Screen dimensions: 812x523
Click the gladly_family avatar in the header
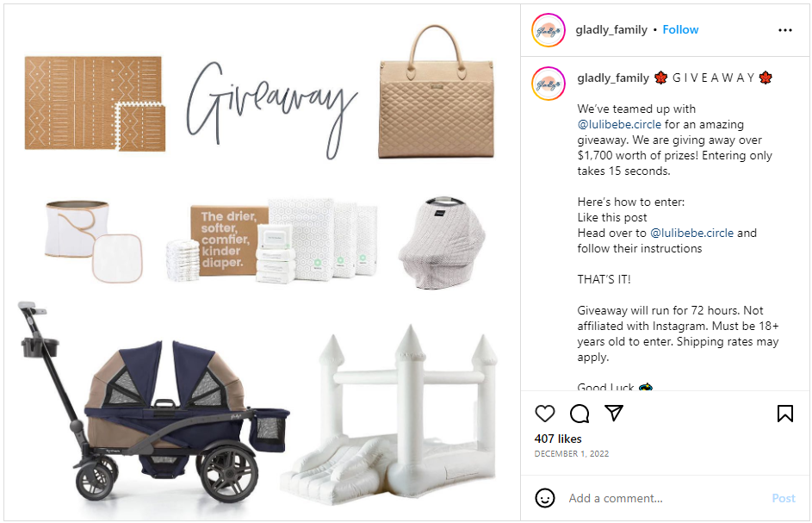(x=549, y=30)
